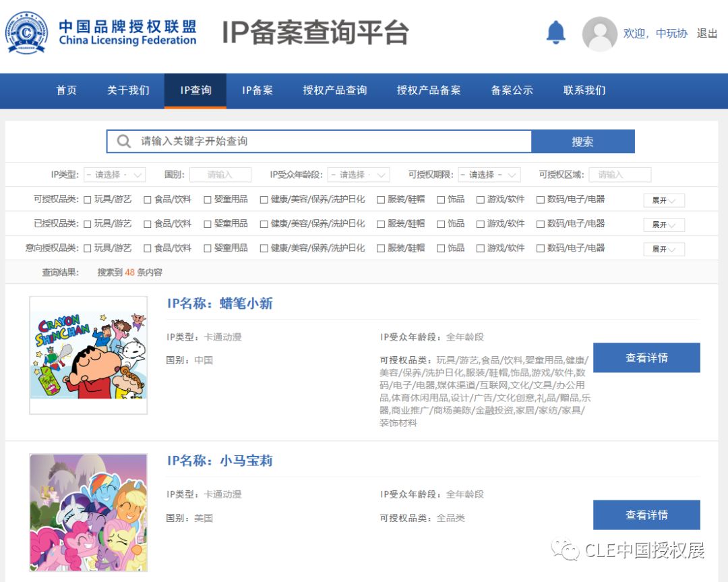Click the 搜索到 48 条内容 result count

point(129,272)
